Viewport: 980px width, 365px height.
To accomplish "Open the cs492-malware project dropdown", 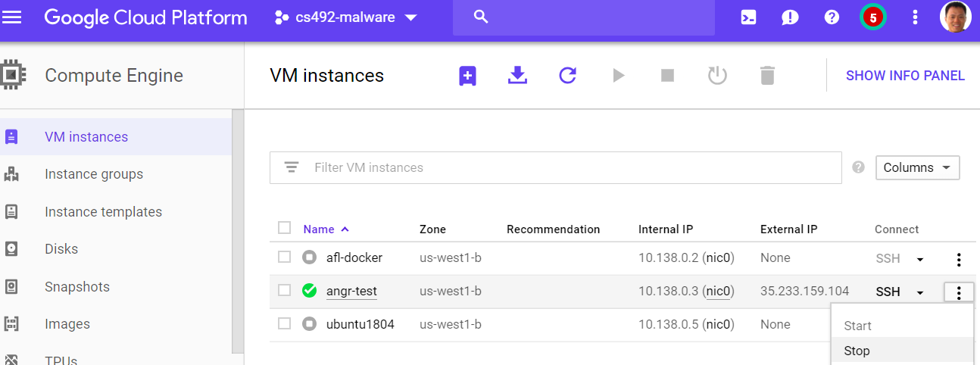I will click(346, 17).
